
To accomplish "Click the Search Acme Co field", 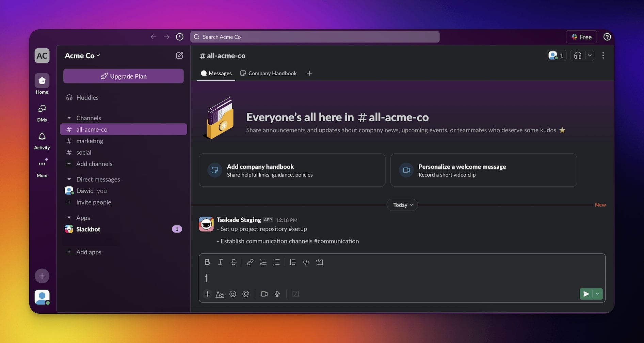I will (x=315, y=37).
